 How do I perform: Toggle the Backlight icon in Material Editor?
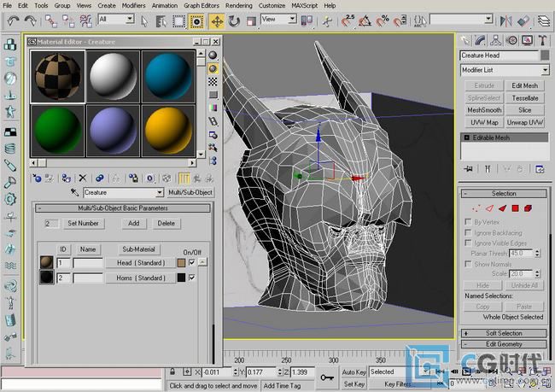[213, 68]
